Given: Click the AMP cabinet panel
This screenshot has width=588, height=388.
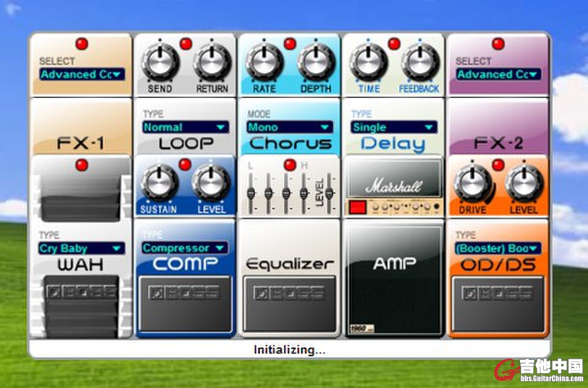Looking at the screenshot, I should point(394,279).
